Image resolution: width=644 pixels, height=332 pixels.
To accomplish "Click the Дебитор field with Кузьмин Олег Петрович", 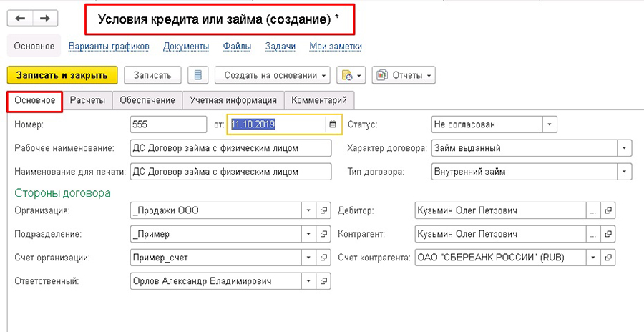I will 500,211.
